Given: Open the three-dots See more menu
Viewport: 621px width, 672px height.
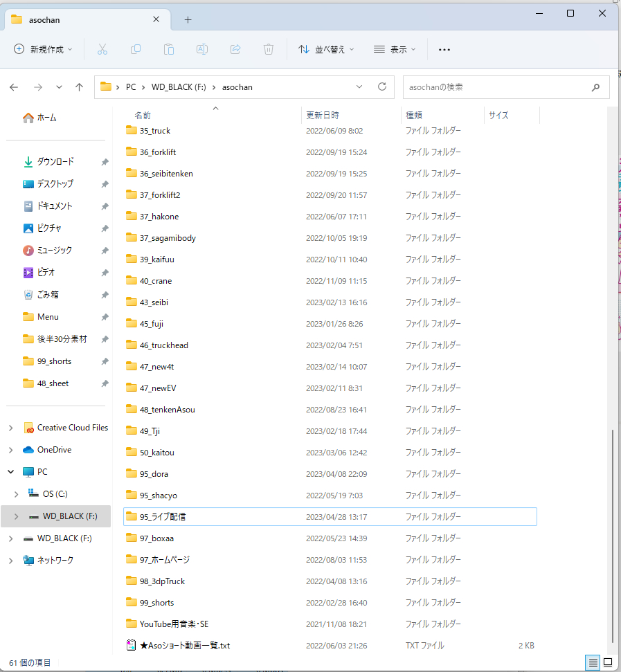Looking at the screenshot, I should [444, 50].
